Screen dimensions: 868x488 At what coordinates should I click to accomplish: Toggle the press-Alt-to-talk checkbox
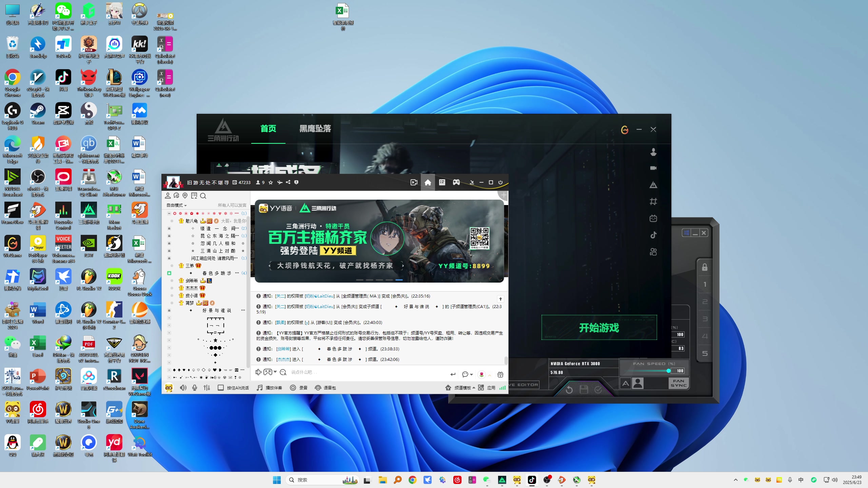click(220, 388)
